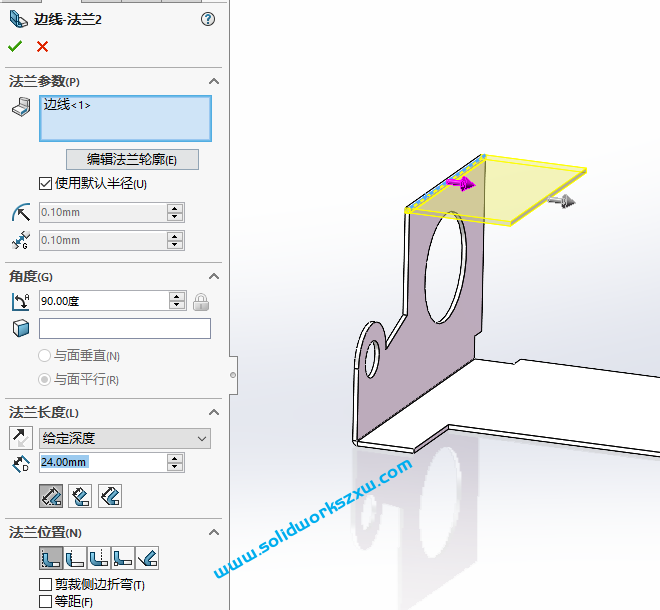The height and width of the screenshot is (610, 660).
Task: Click the gray length drag arrow handle
Action: pos(562,201)
